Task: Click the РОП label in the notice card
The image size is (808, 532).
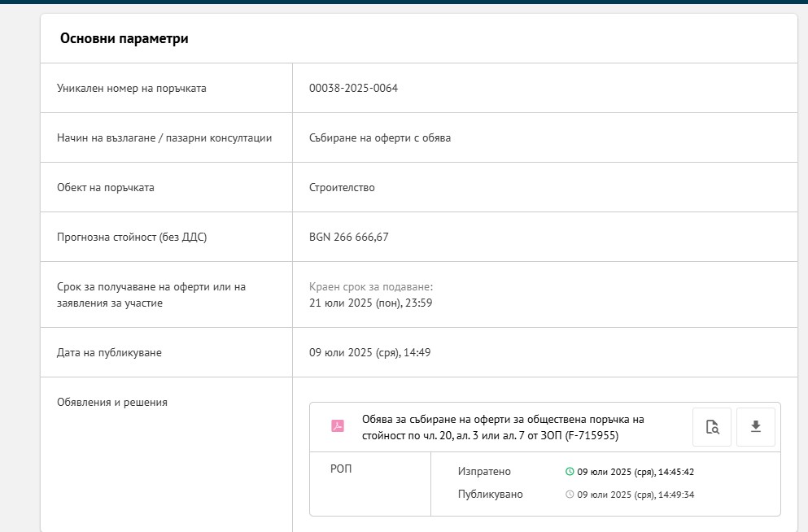Action: [341, 469]
